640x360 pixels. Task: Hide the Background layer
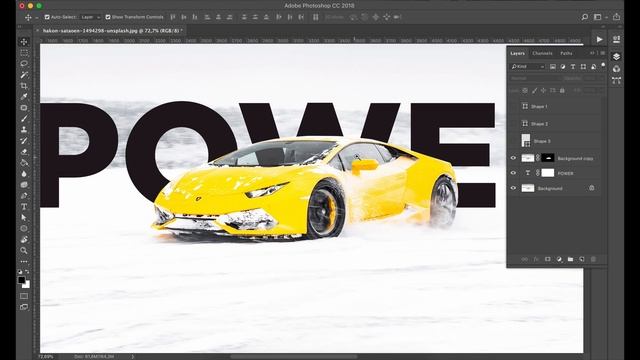(x=513, y=188)
